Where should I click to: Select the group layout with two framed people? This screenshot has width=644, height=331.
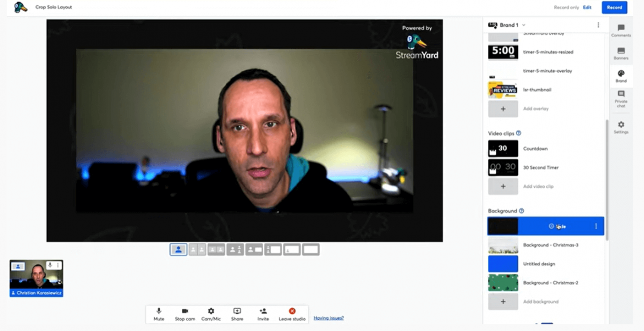pyautogui.click(x=216, y=249)
